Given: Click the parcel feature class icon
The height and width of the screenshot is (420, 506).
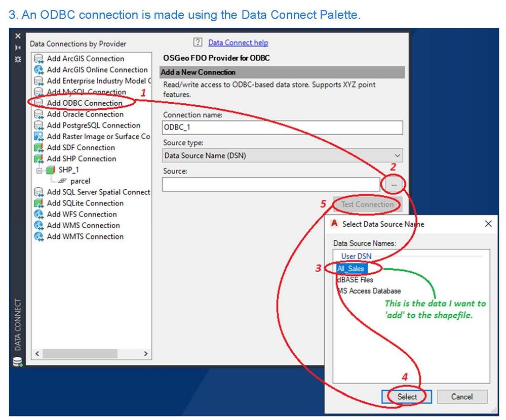Looking at the screenshot, I should (63, 181).
